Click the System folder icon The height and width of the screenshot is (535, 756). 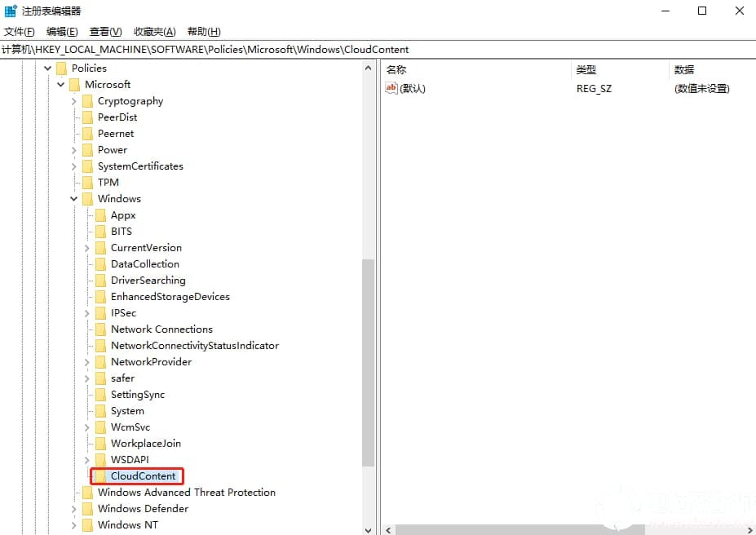click(x=100, y=411)
